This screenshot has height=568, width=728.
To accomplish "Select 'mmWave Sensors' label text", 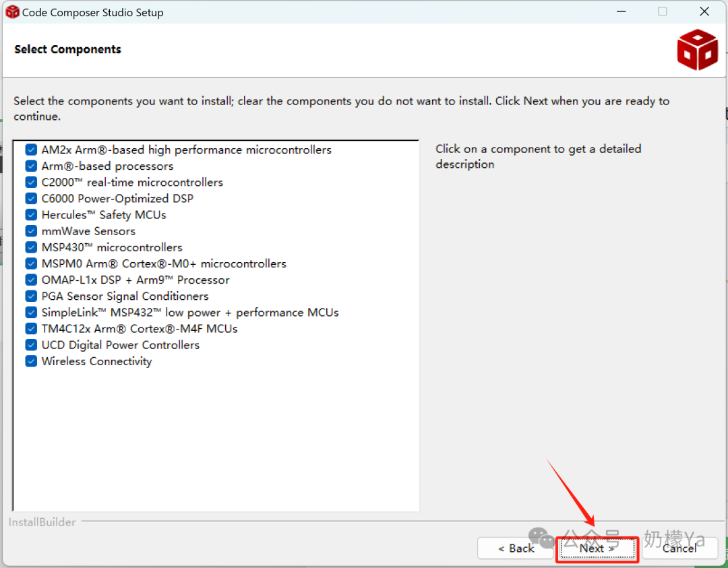I will pyautogui.click(x=88, y=231).
